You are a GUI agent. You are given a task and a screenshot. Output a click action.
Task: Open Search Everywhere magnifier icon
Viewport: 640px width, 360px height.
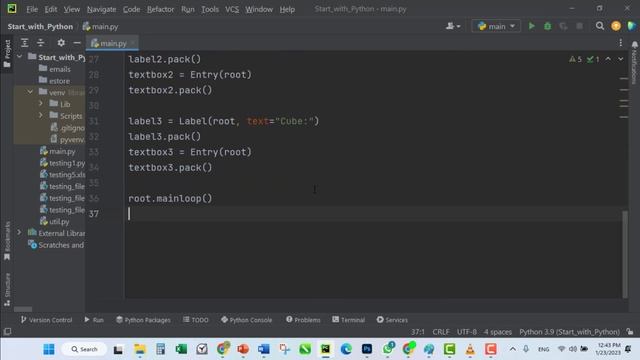pos(600,26)
